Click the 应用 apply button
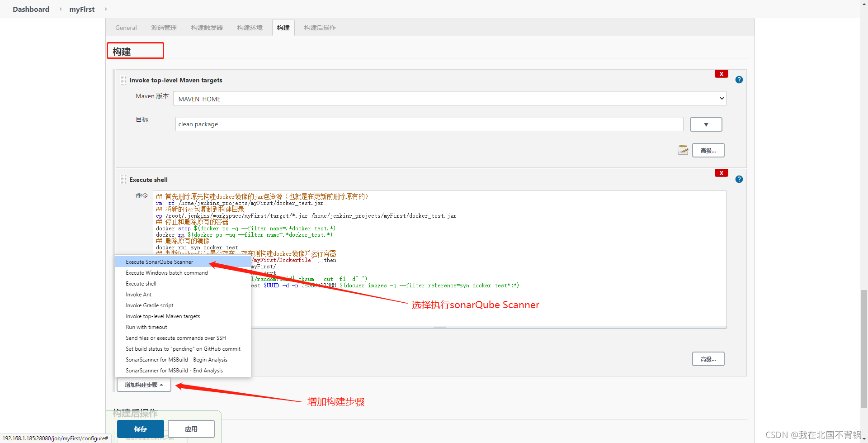The image size is (868, 443). [x=191, y=429]
